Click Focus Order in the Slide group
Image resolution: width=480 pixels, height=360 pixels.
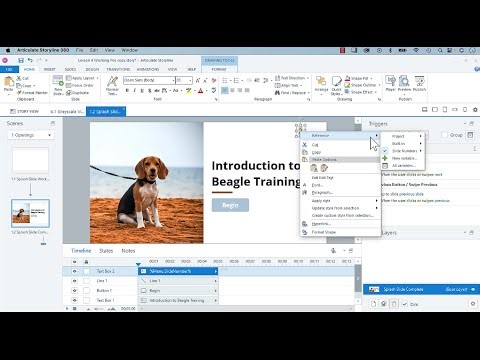79,85
